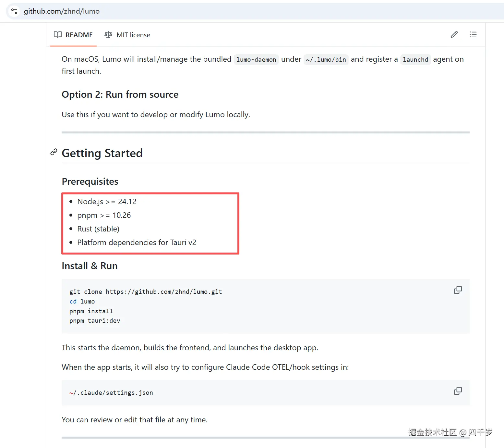The height and width of the screenshot is (448, 504).
Task: Click the ~/.claude/settings.json code text
Action: coord(111,393)
